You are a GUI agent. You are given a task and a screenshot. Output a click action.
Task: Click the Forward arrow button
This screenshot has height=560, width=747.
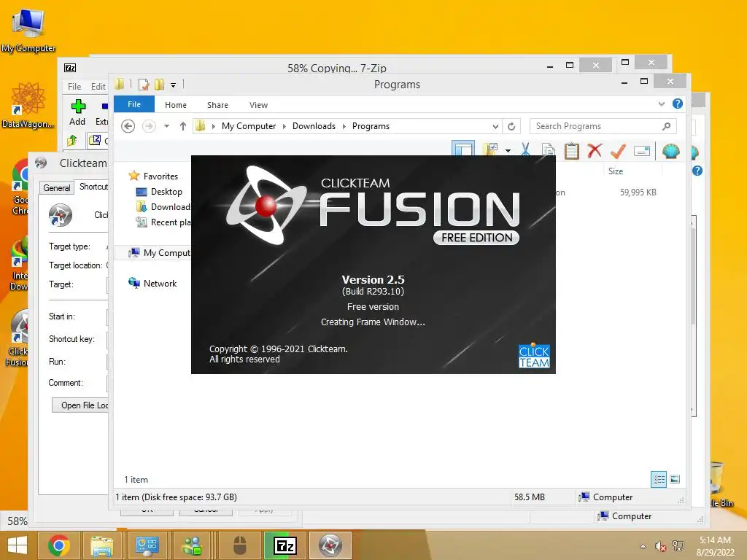coord(149,126)
